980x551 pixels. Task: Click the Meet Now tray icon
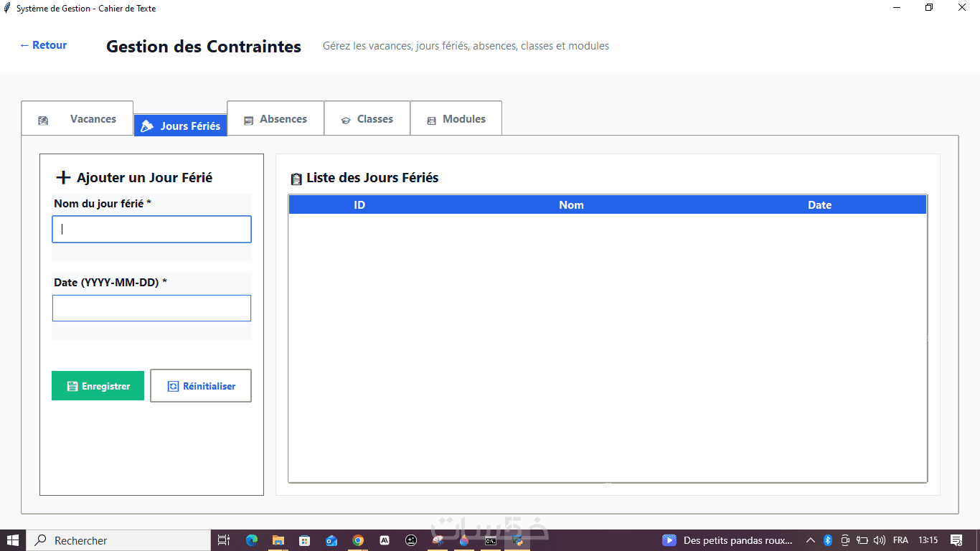[x=845, y=540]
